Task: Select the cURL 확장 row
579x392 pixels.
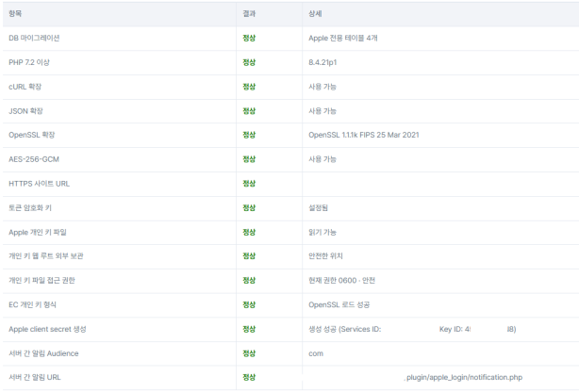Action: pyautogui.click(x=290, y=87)
